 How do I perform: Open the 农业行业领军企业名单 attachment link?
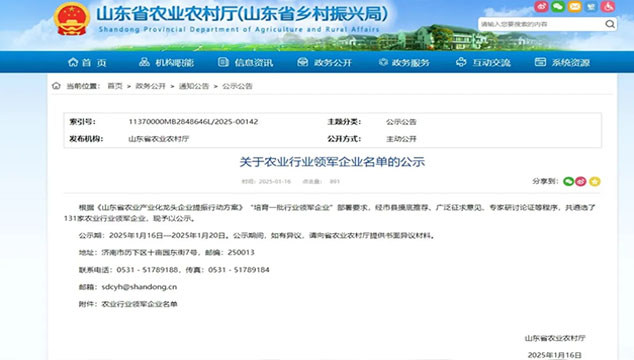[x=139, y=304]
